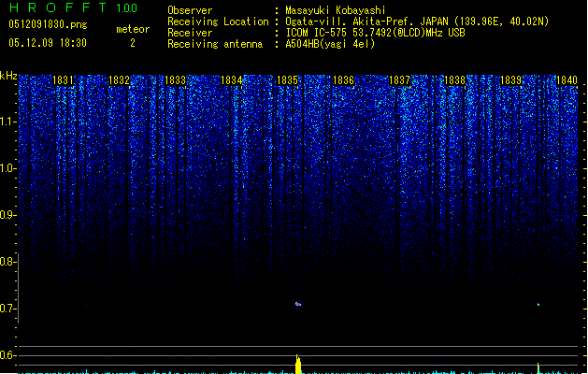
Task: Click the 0.9 kHz axis label
Action: coord(7,215)
